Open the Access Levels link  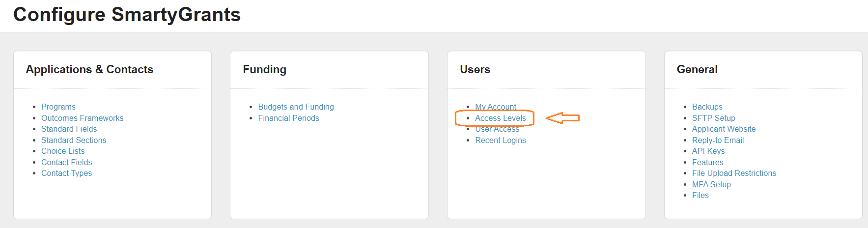(500, 118)
